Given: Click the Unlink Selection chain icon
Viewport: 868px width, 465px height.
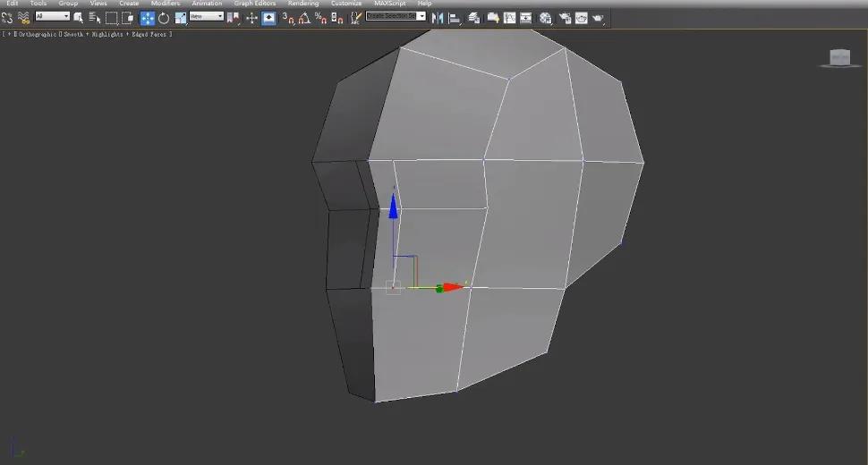Looking at the screenshot, I should 7,18.
